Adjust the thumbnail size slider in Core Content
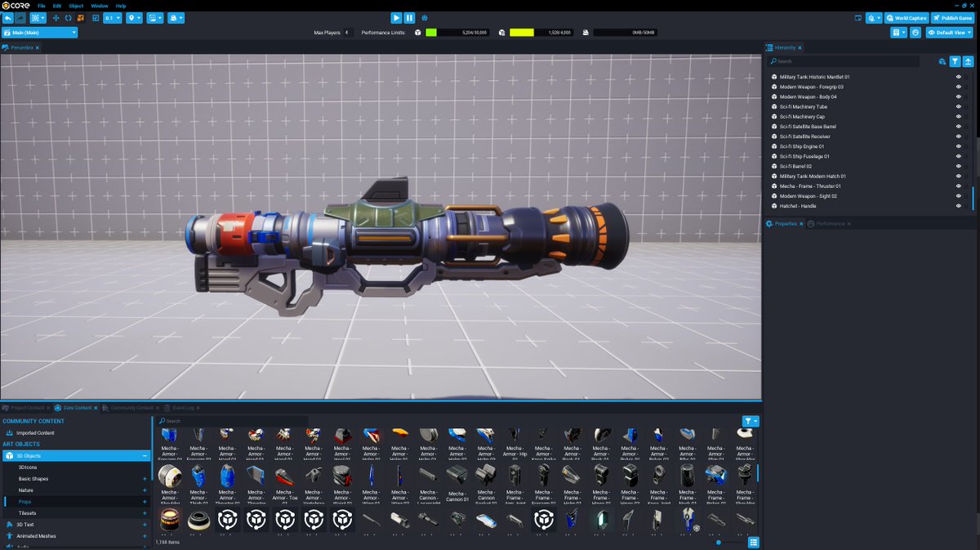Viewport: 980px width, 550px height. click(x=719, y=543)
